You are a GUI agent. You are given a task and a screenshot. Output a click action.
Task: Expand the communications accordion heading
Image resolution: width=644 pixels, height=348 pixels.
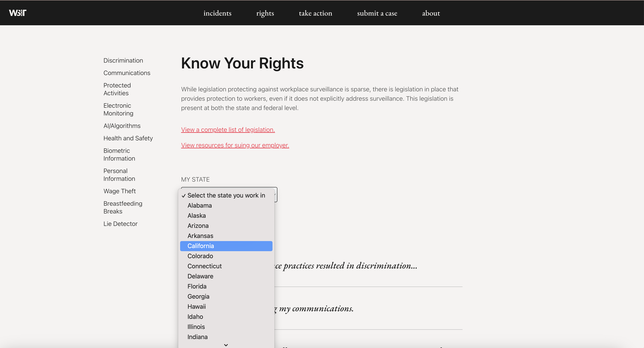pyautogui.click(x=316, y=309)
